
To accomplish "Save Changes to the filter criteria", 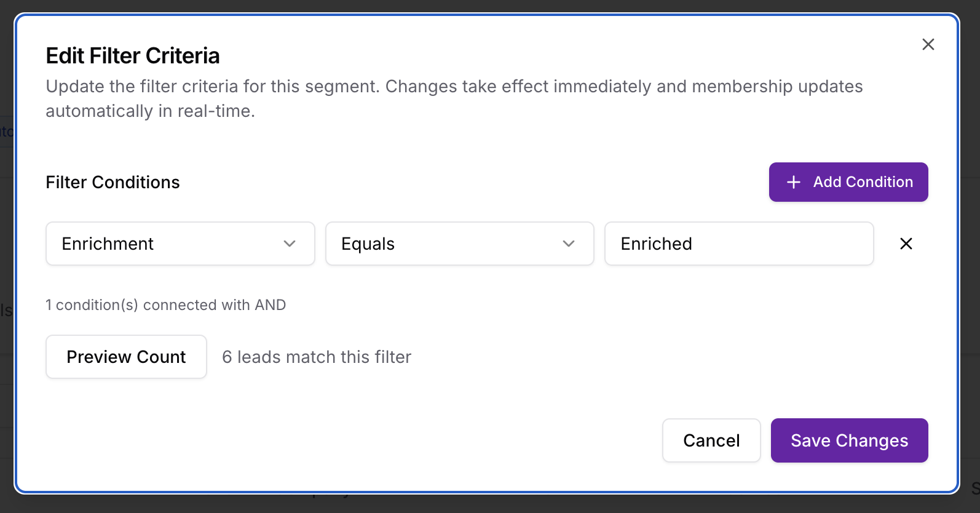I will 848,440.
